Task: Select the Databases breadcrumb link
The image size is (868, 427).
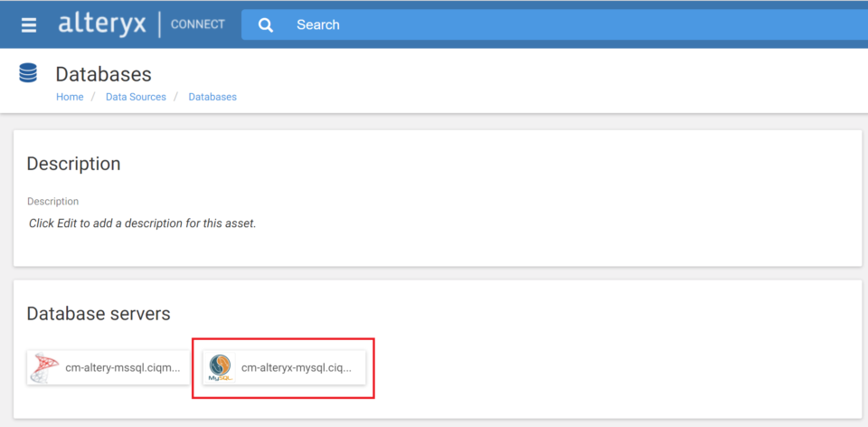Action: 212,97
